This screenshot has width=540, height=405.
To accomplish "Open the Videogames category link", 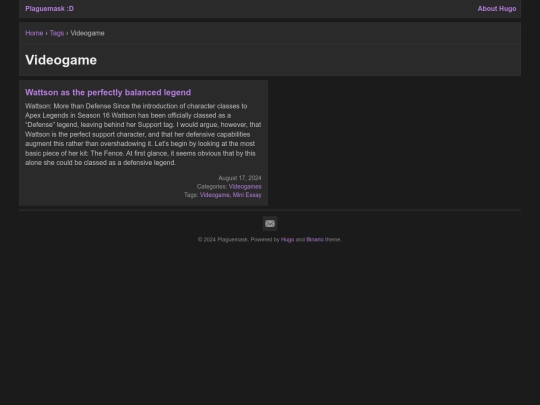I will coord(245,186).
